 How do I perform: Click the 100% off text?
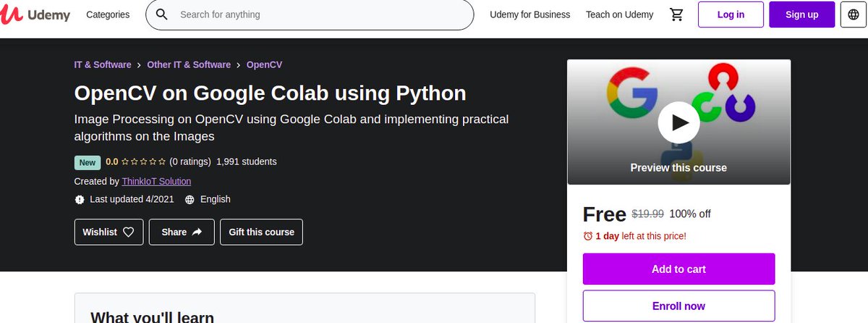click(690, 214)
